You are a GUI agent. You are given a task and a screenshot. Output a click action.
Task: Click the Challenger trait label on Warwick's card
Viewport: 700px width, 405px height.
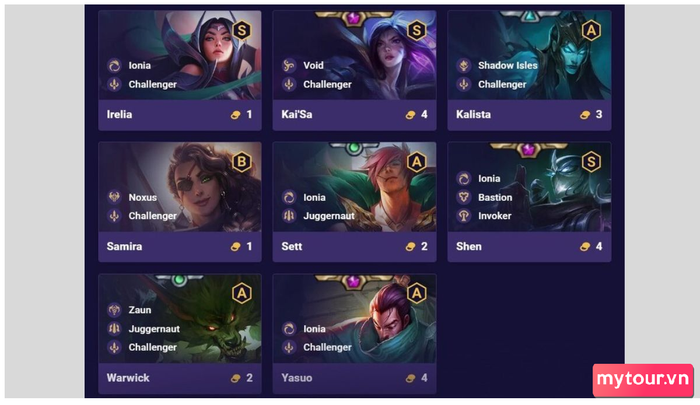[x=153, y=347]
